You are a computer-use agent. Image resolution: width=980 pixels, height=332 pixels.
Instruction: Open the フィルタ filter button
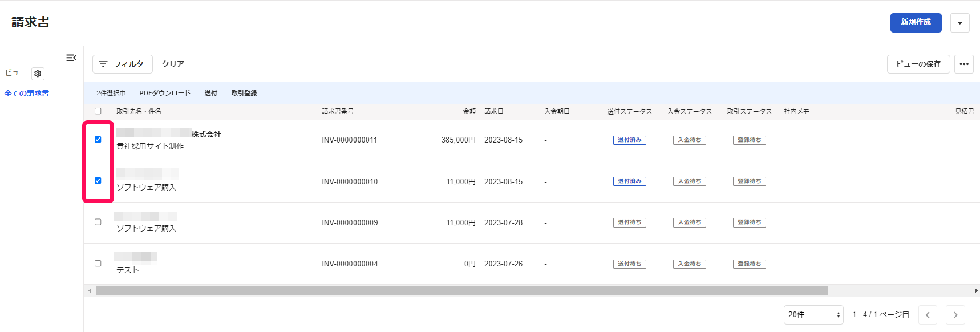(x=123, y=64)
